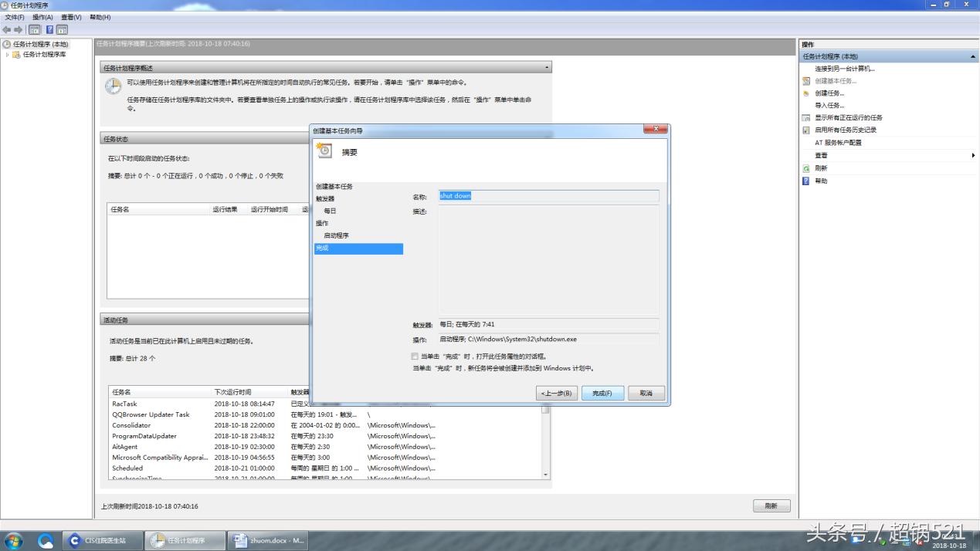
Task: Click the Forward arrow toolbar icon
Action: (x=18, y=29)
